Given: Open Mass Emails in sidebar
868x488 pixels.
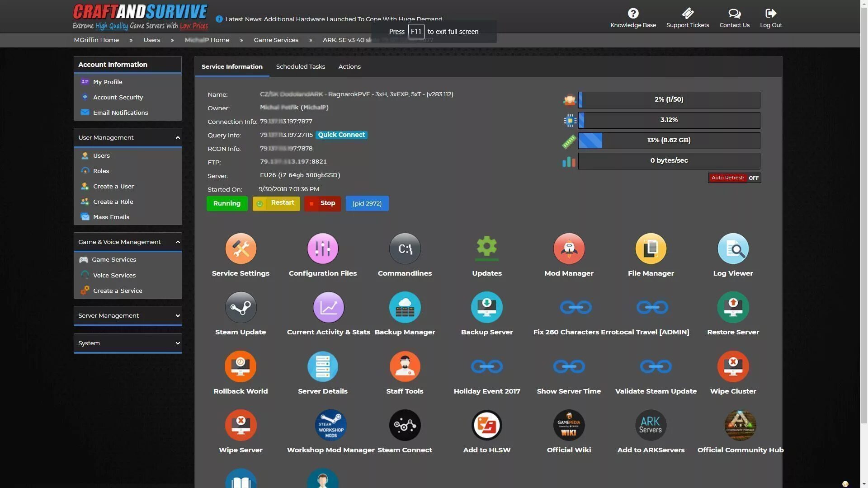Looking at the screenshot, I should [x=111, y=217].
